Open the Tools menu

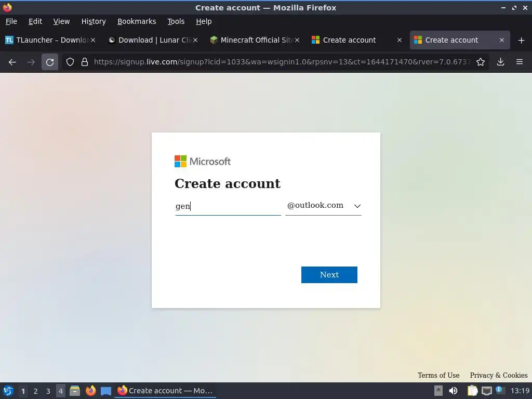click(176, 21)
